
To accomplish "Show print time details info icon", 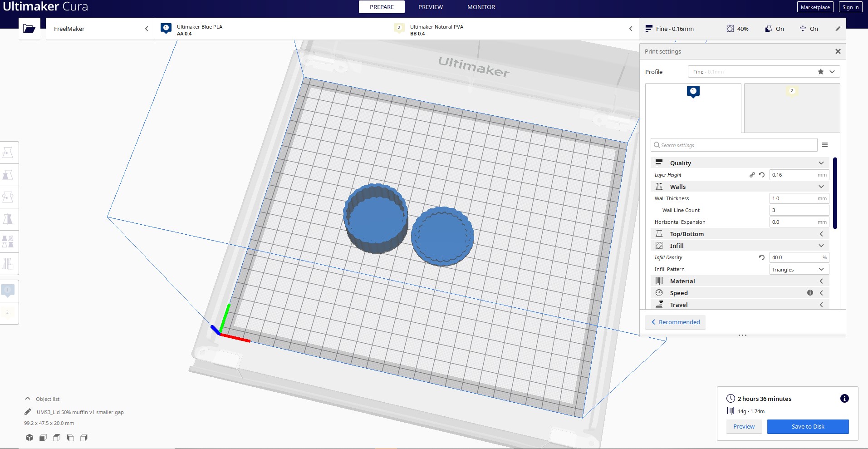I will point(844,399).
